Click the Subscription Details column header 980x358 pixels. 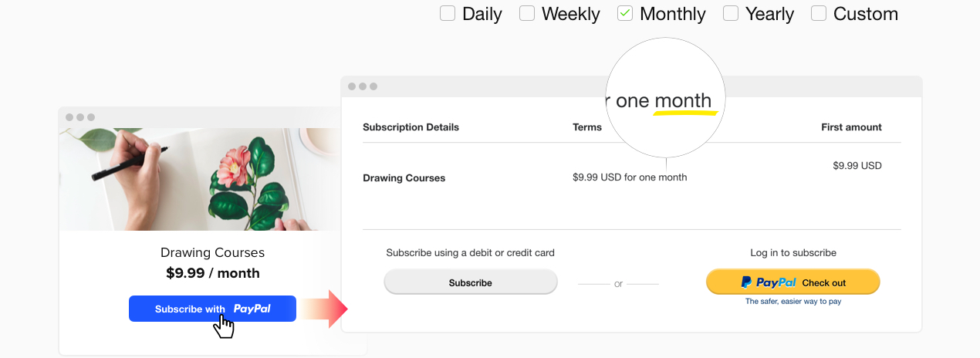(411, 127)
